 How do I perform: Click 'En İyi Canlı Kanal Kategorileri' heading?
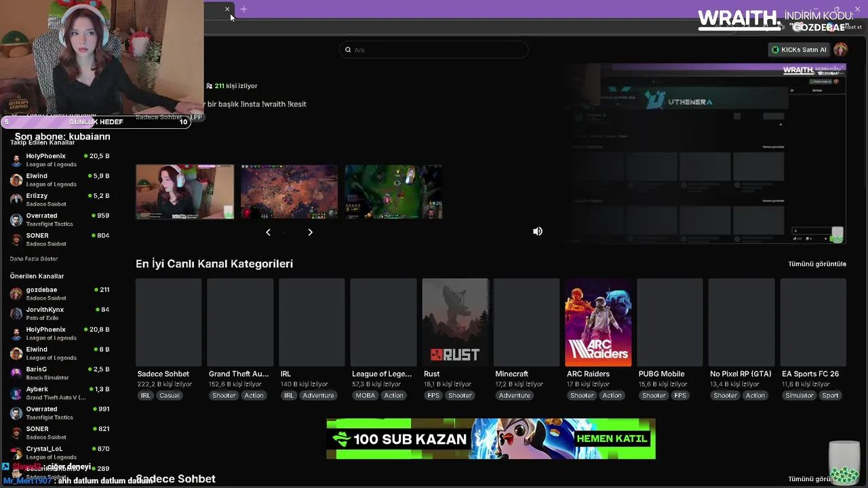pyautogui.click(x=214, y=264)
